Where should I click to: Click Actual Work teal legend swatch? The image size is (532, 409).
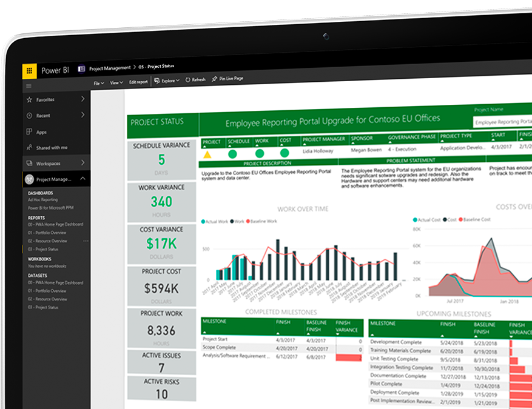click(203, 222)
